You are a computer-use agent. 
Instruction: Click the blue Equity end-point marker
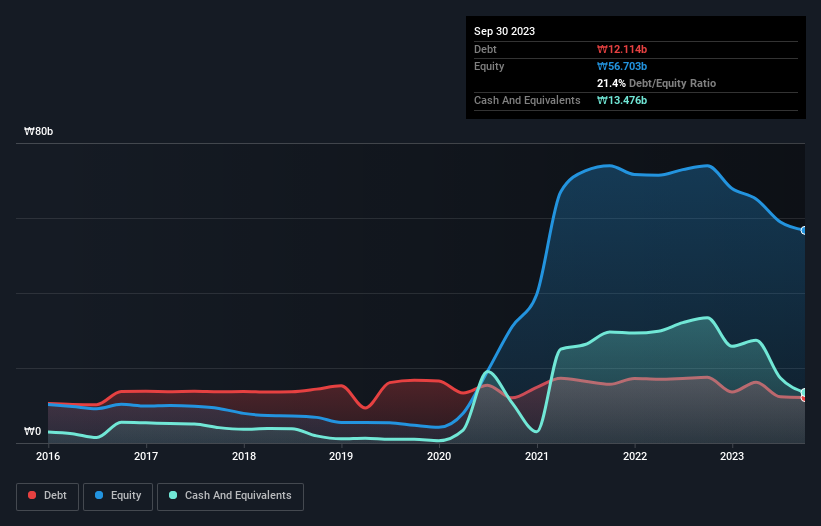pyautogui.click(x=804, y=230)
